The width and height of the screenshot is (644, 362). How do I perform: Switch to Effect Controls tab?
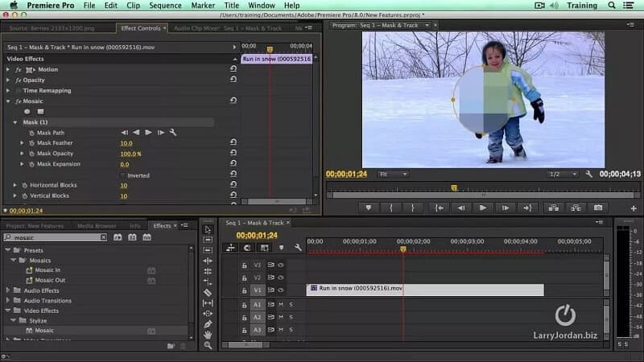pyautogui.click(x=140, y=28)
